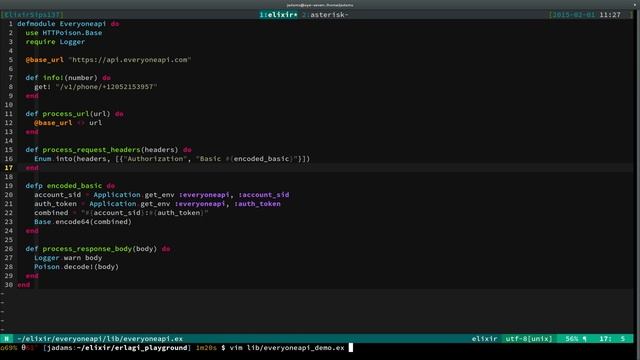The width and height of the screenshot is (640, 360).
Task: Click the https://api.everyoneapi.com string
Action: point(130,60)
